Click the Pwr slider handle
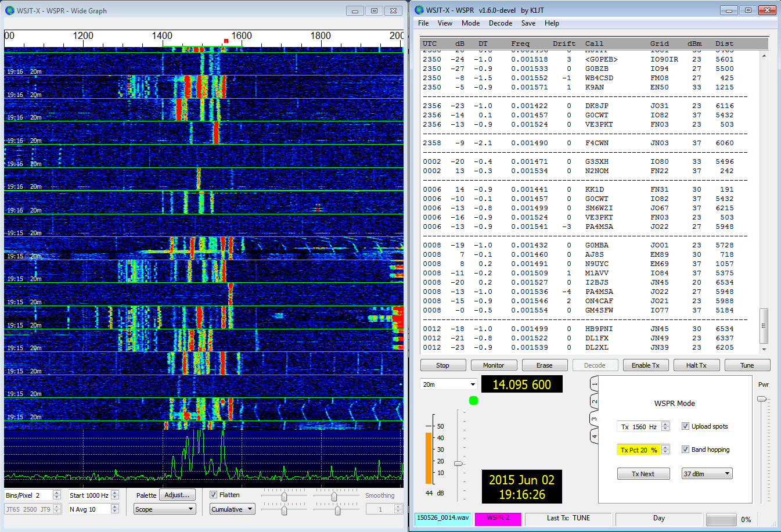 pyautogui.click(x=762, y=398)
